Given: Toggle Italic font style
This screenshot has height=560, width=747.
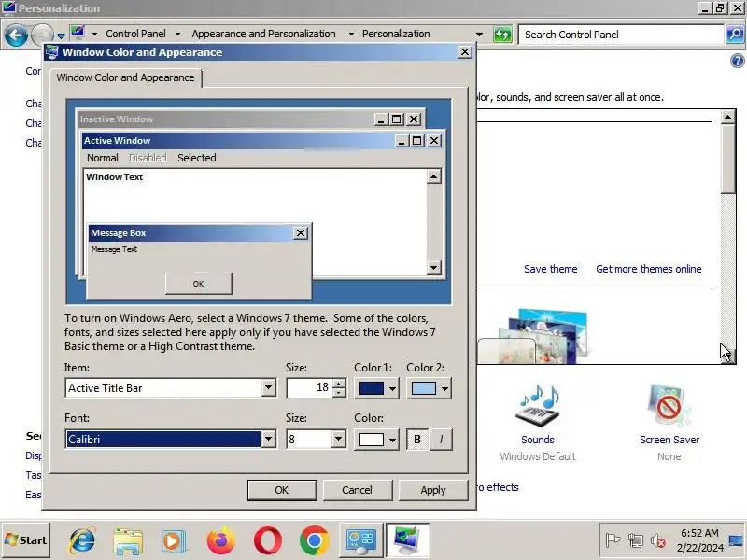Looking at the screenshot, I should (441, 439).
